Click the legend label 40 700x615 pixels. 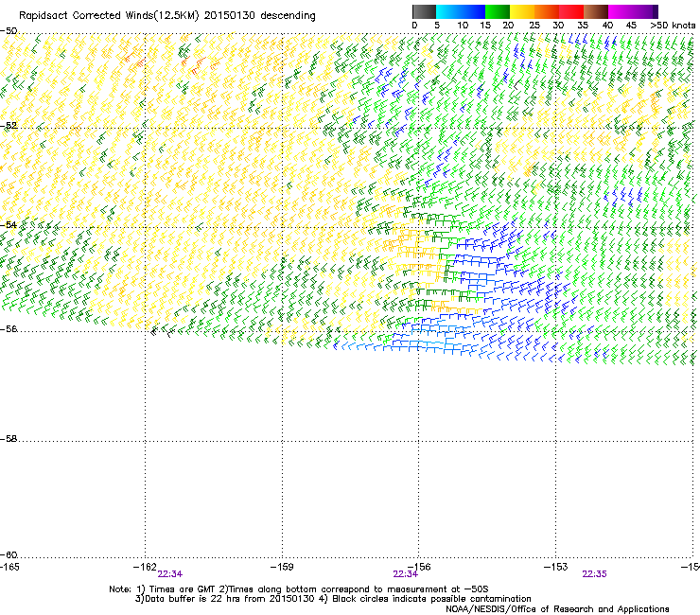[x=607, y=26]
